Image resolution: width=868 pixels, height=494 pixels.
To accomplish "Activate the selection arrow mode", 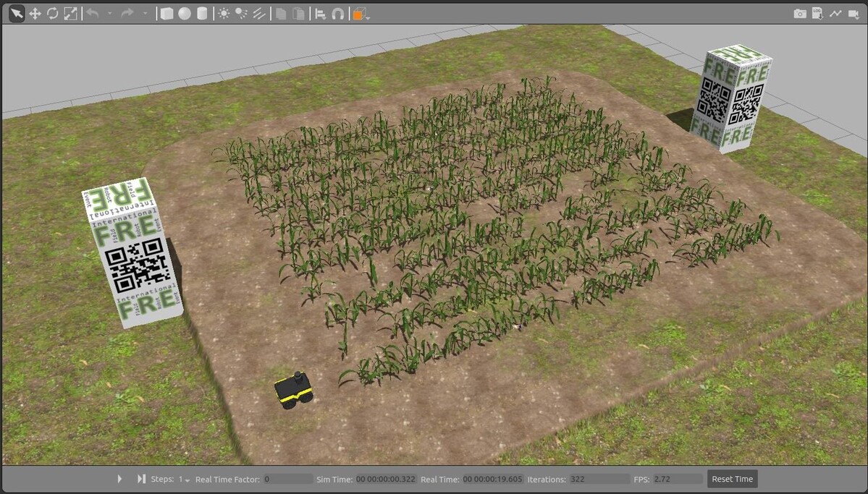I will click(17, 14).
